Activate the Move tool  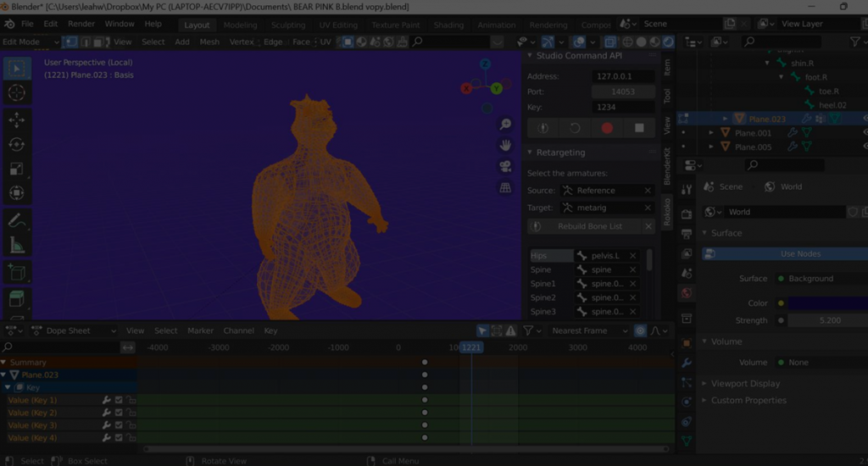pos(17,119)
